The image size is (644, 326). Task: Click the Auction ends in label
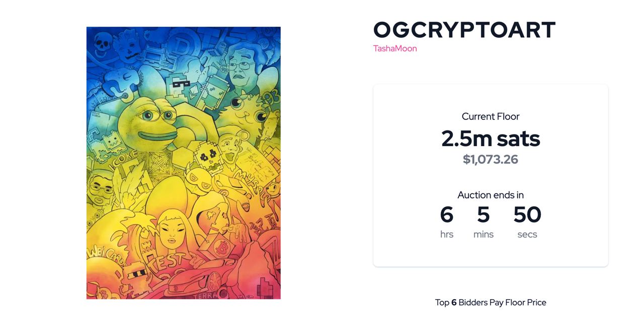click(x=491, y=195)
